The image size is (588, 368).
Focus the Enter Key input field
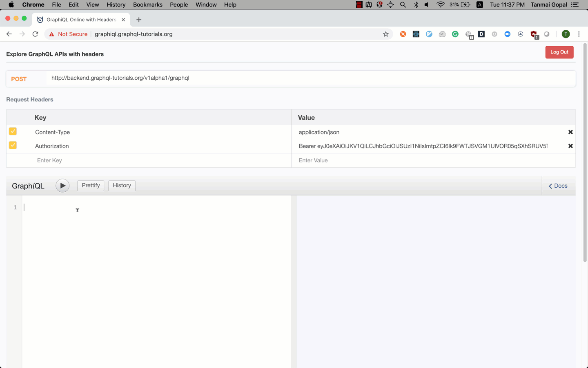point(161,160)
